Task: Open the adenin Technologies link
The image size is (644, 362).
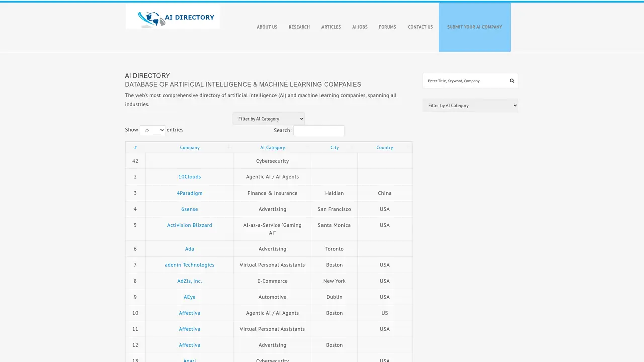Action: tap(190, 265)
